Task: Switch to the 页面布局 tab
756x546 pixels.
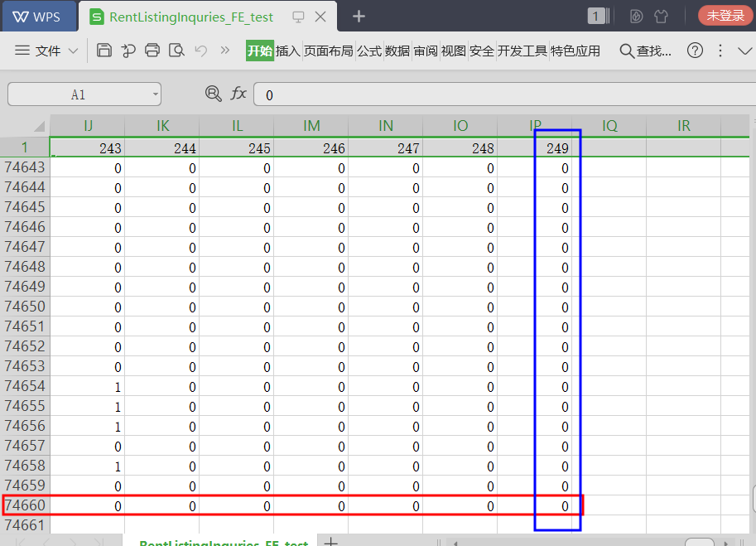Action: coord(329,51)
